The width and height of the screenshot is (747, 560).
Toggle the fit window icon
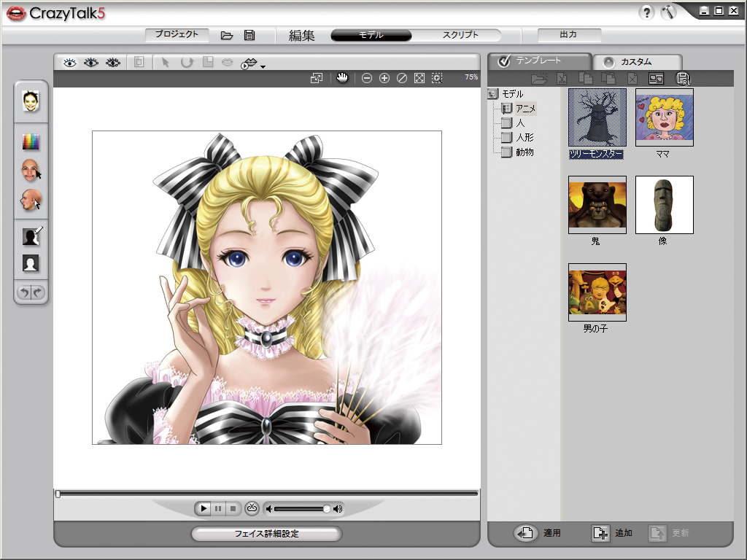tap(317, 78)
